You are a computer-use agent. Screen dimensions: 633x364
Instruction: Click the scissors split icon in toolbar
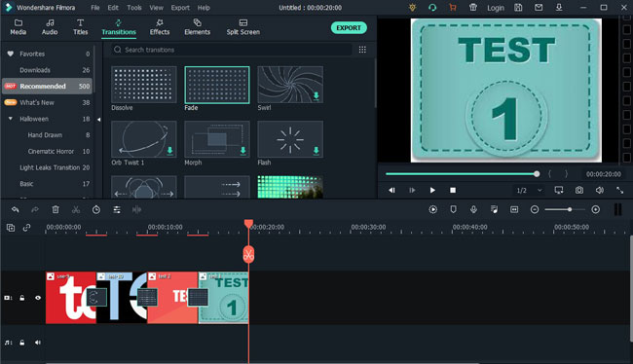pos(76,209)
